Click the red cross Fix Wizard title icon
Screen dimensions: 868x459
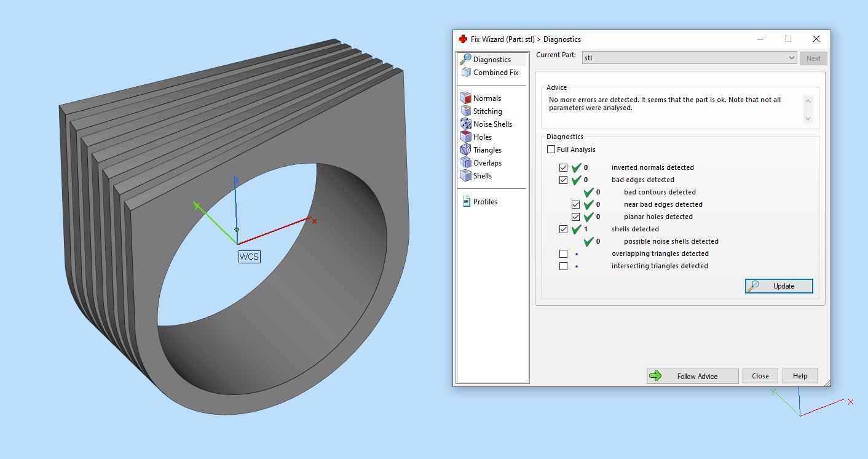[463, 39]
